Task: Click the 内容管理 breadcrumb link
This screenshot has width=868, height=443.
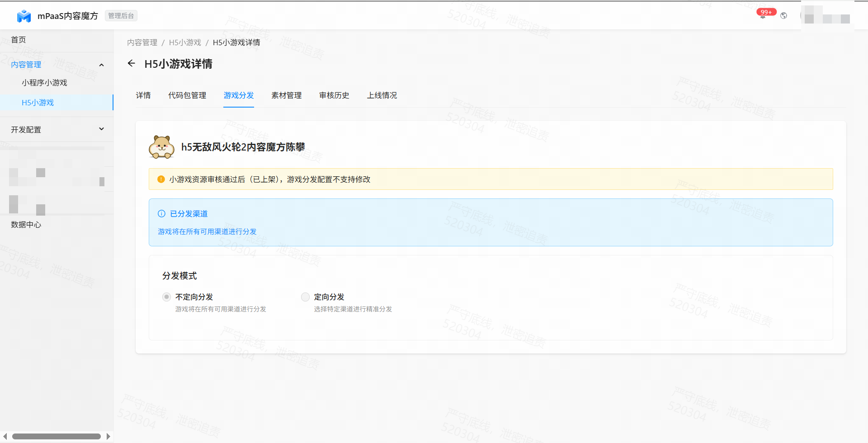Action: (x=142, y=42)
